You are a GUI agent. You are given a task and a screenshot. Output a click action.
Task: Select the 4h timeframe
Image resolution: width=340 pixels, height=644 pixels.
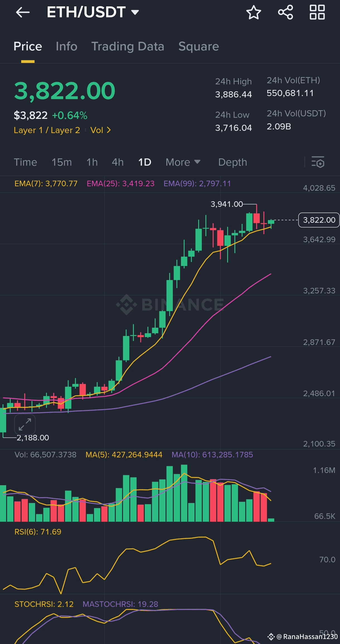point(118,162)
